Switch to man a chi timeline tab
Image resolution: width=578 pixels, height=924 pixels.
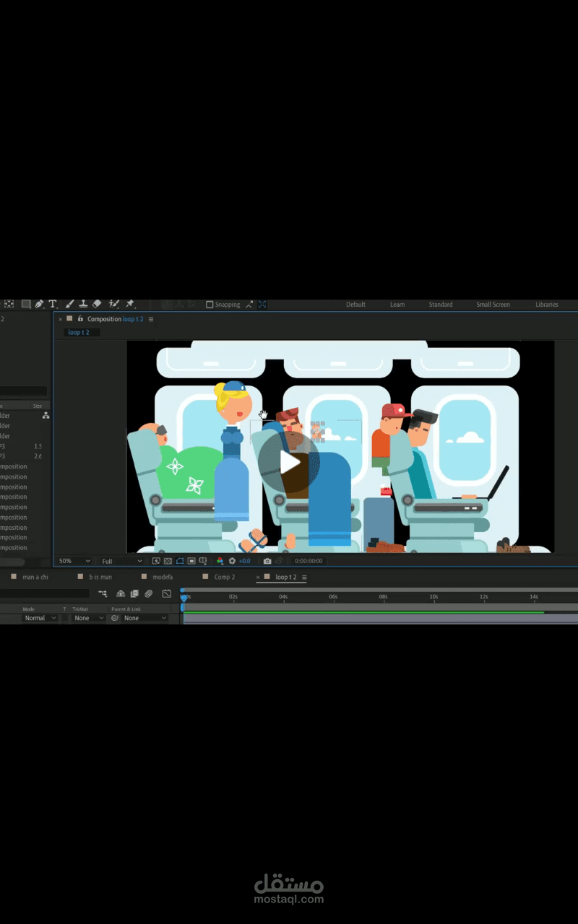[x=35, y=577]
